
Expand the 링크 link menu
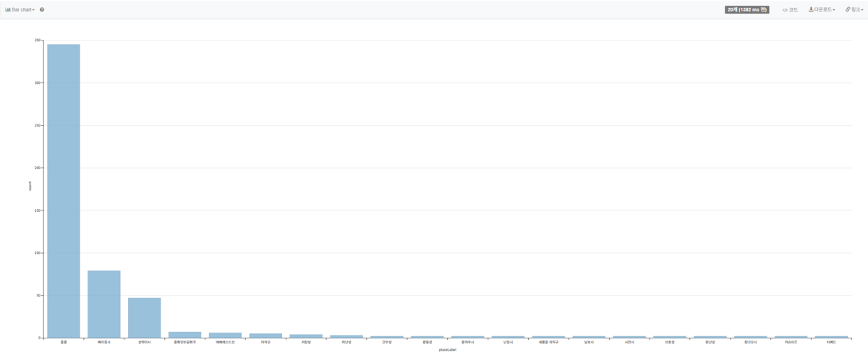(853, 9)
